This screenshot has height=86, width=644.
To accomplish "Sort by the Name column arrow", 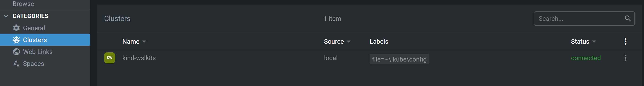I will [144, 42].
